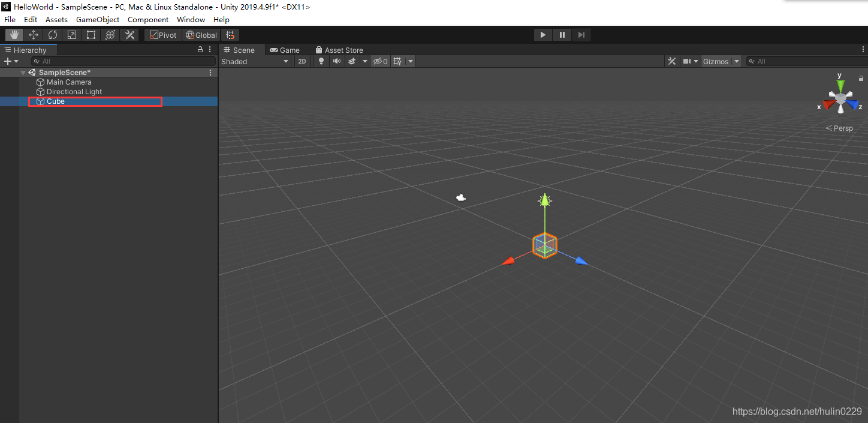Screen dimensions: 868x423
Task: Select the Rect tool
Action: (91, 35)
